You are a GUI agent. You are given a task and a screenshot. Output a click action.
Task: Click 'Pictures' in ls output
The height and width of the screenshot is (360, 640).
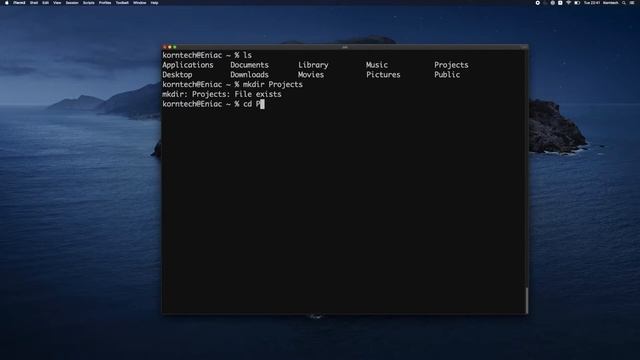pyautogui.click(x=383, y=75)
